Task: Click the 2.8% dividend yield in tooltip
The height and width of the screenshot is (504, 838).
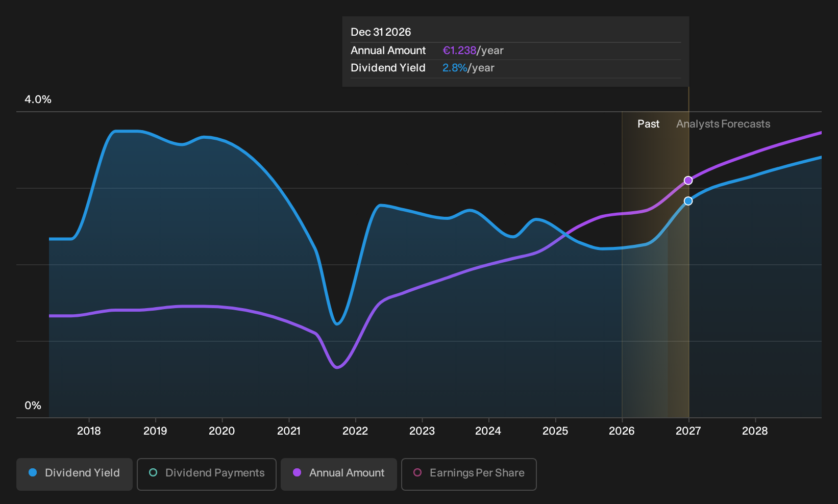Action: click(x=455, y=68)
